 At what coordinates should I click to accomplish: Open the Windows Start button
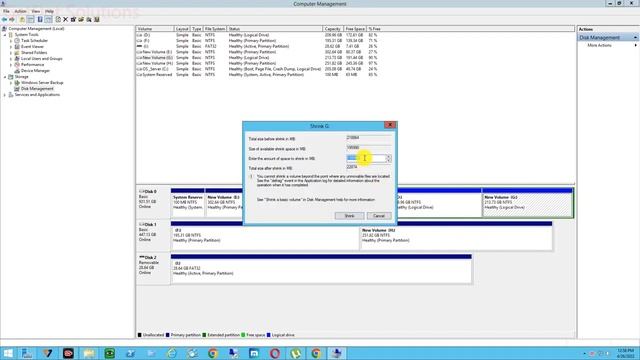(8, 353)
